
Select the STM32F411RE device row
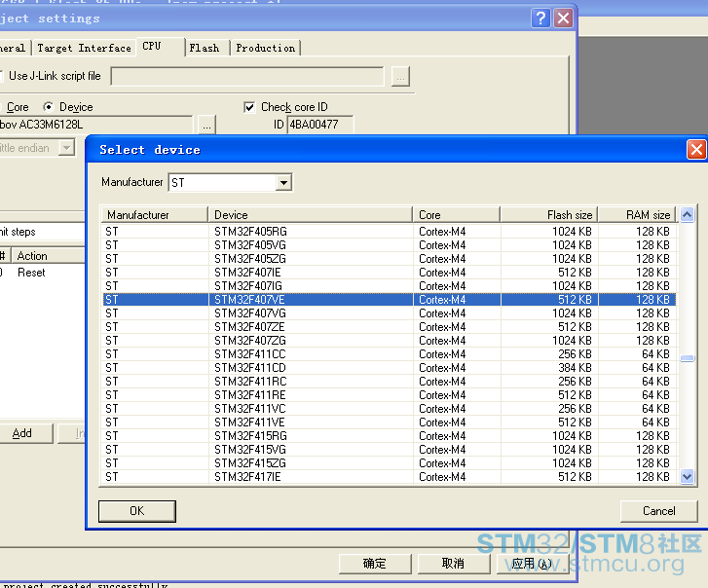pyautogui.click(x=390, y=395)
